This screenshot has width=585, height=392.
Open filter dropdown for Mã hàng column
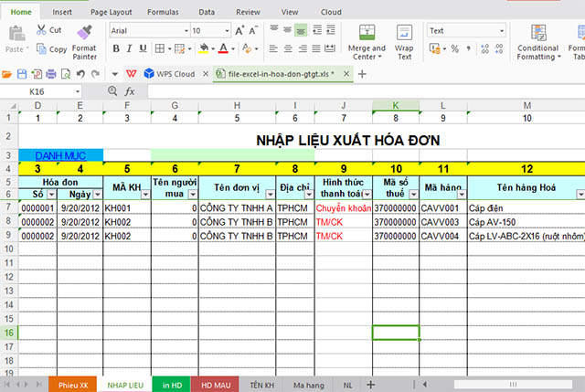pos(462,195)
